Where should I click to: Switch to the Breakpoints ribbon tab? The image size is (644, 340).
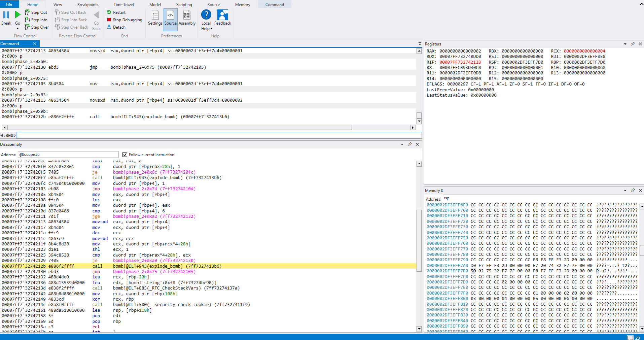click(88, 5)
